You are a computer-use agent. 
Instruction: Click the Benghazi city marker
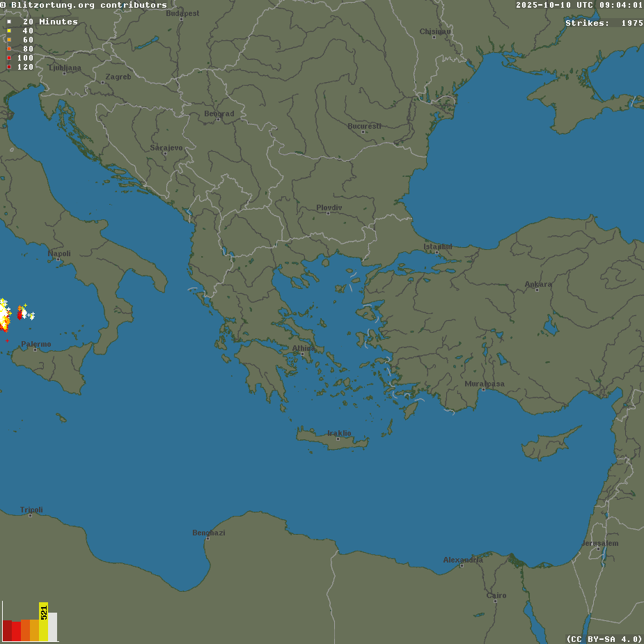click(x=207, y=537)
